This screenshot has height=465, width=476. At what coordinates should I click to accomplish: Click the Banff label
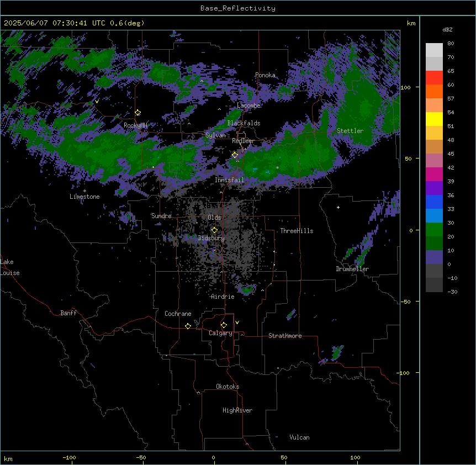(68, 313)
